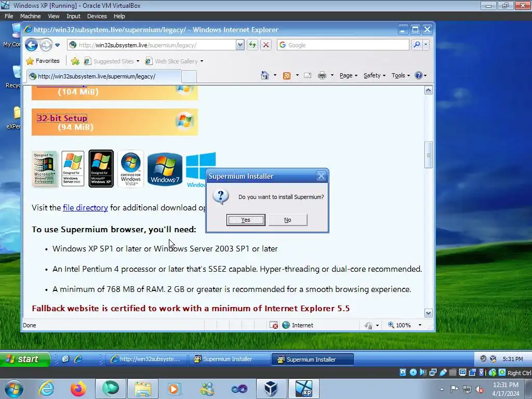The height and width of the screenshot is (399, 532).
Task: Click Internet Explorer quick launch icon
Action: (78, 359)
